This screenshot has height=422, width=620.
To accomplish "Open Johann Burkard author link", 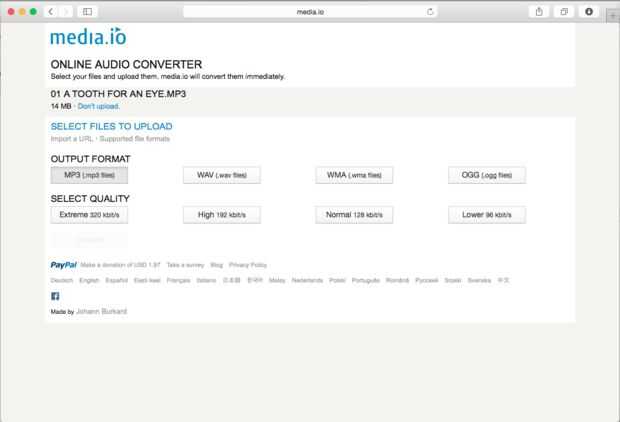I will tap(102, 312).
